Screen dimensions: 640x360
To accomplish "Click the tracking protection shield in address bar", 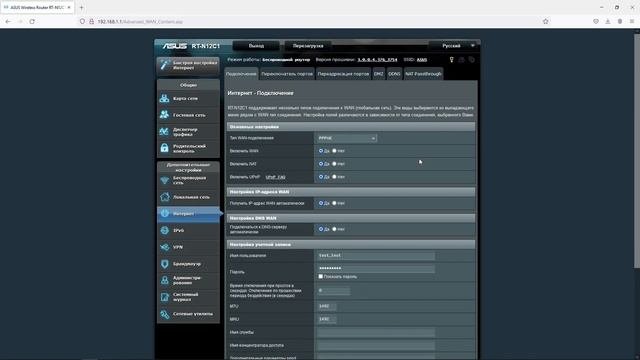I will (82, 21).
